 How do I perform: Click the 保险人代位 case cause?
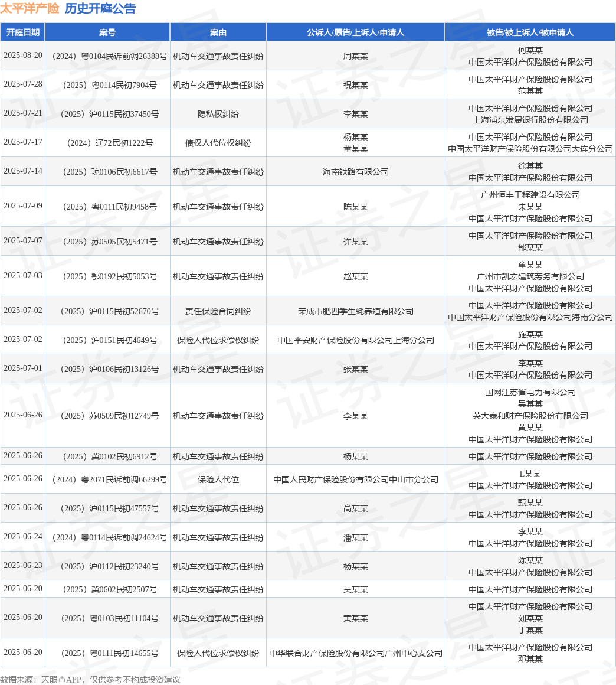click(218, 480)
